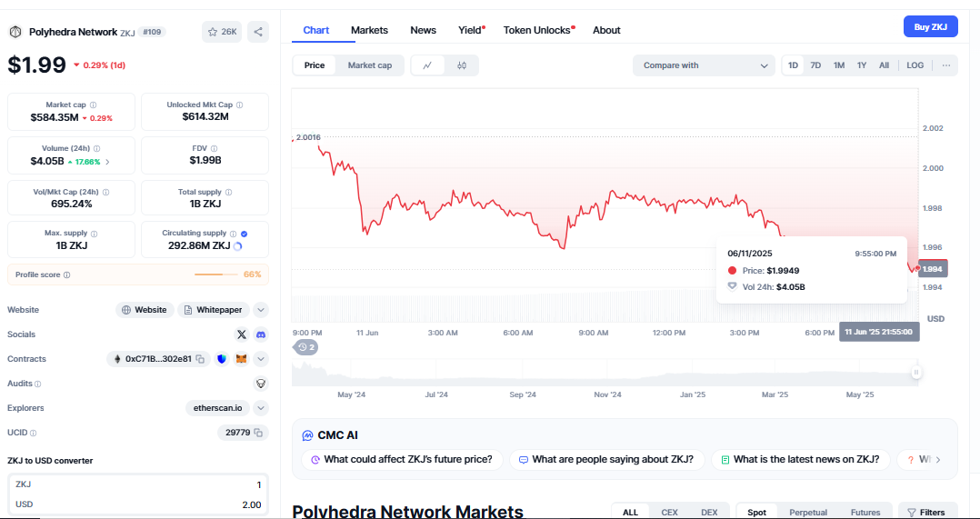Open the Discord social icon
The width and height of the screenshot is (980, 519).
click(x=261, y=334)
